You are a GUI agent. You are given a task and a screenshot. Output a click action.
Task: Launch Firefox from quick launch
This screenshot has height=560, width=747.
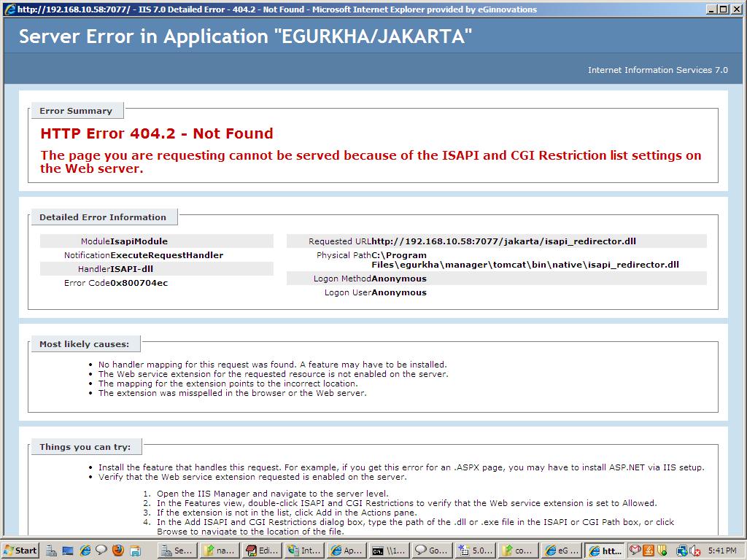point(118,551)
